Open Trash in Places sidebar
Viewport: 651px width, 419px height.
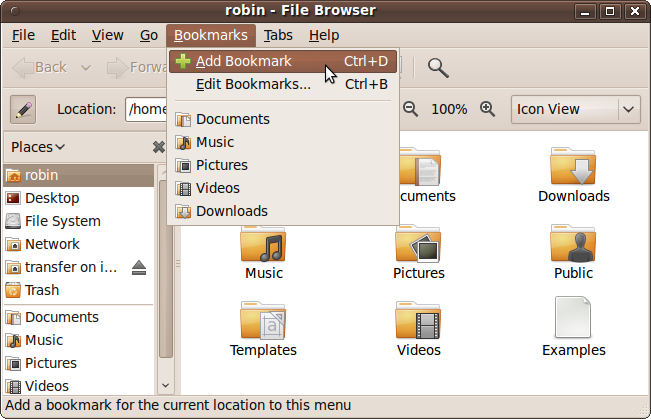[79, 290]
